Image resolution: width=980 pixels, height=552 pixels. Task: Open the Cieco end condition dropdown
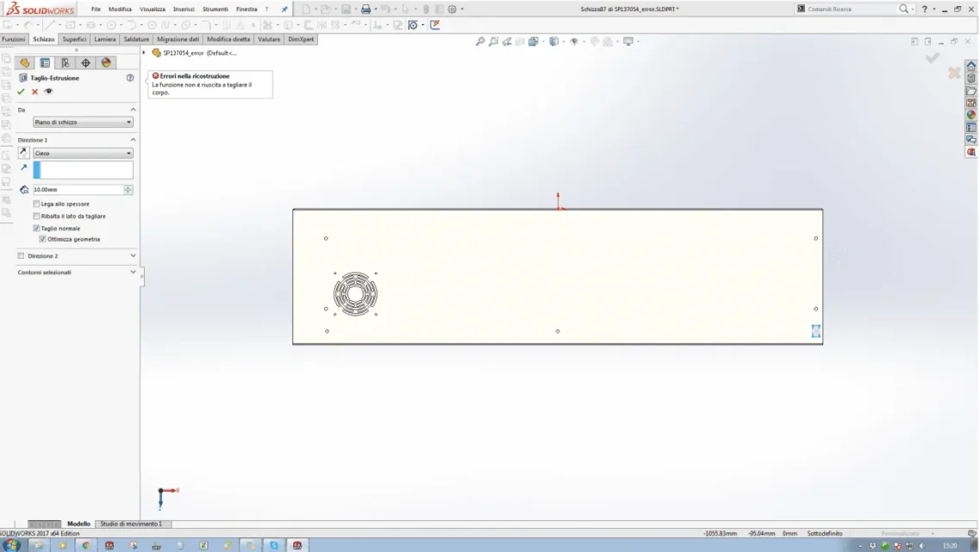pos(83,154)
